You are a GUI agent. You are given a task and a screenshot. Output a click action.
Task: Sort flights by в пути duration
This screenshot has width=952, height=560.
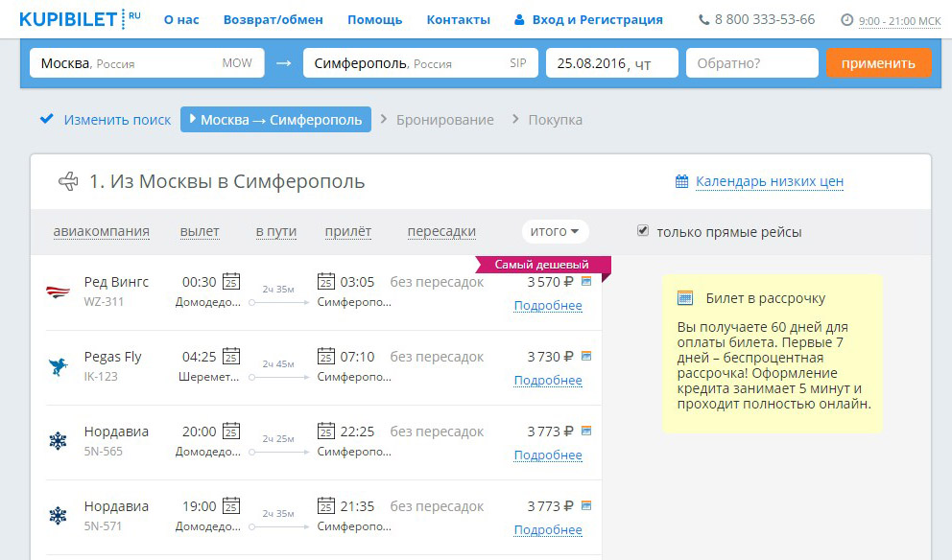(x=276, y=231)
